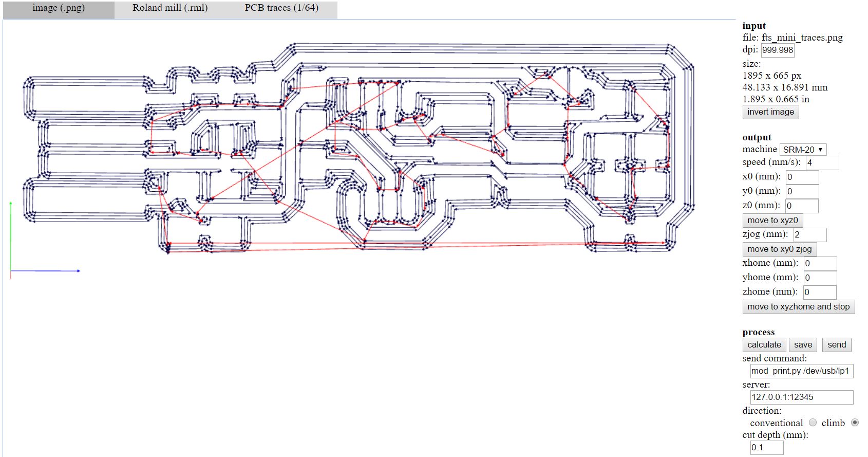Click the move to xyz0 button
The height and width of the screenshot is (457, 868).
tap(772, 221)
